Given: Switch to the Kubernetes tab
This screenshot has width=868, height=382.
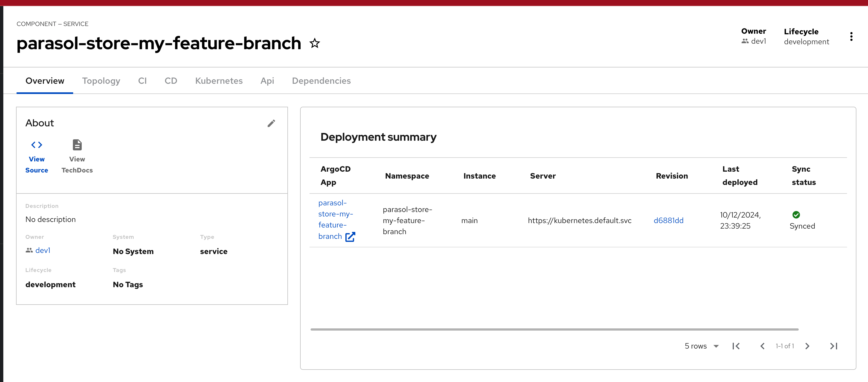Looking at the screenshot, I should (219, 81).
